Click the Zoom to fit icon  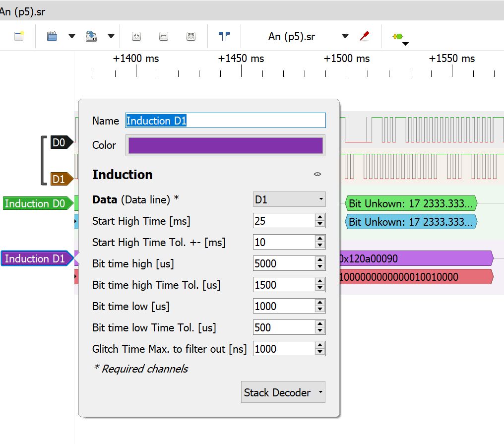pos(191,36)
